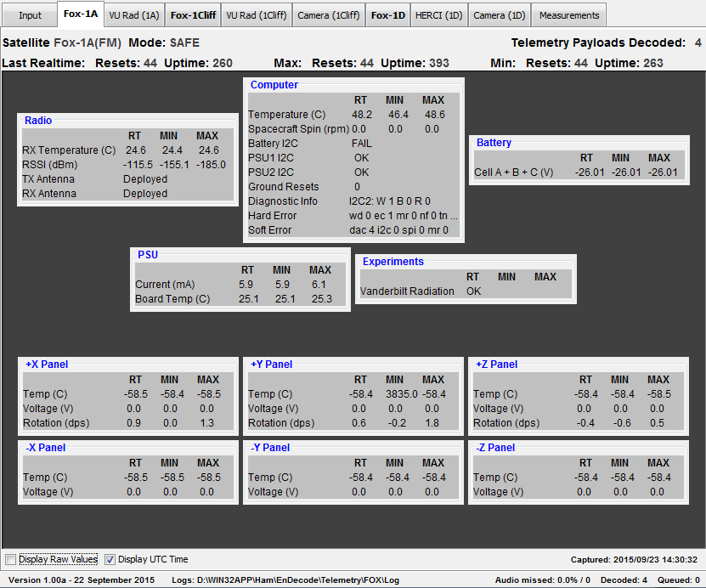The width and height of the screenshot is (706, 588).
Task: Click Spacecraft Spin (rpm) label
Action: click(298, 129)
